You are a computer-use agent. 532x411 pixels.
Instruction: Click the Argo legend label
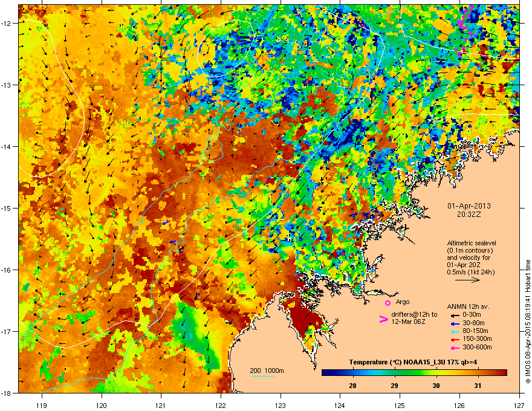point(403,302)
